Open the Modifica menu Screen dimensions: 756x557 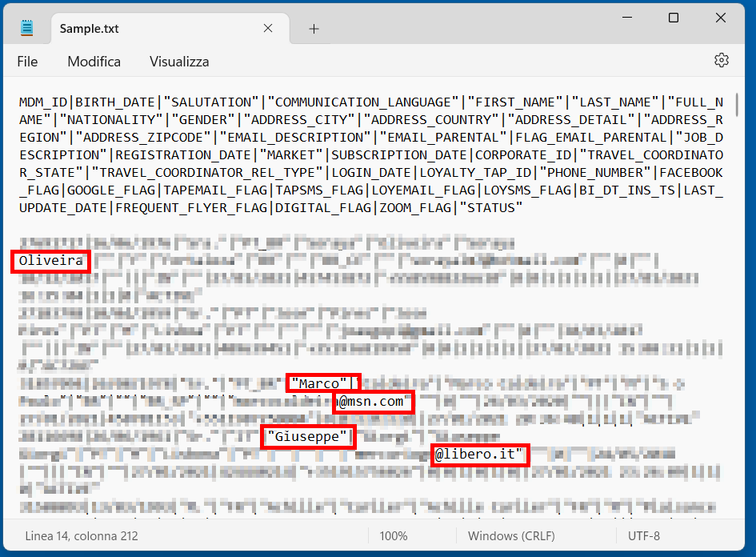pos(94,62)
